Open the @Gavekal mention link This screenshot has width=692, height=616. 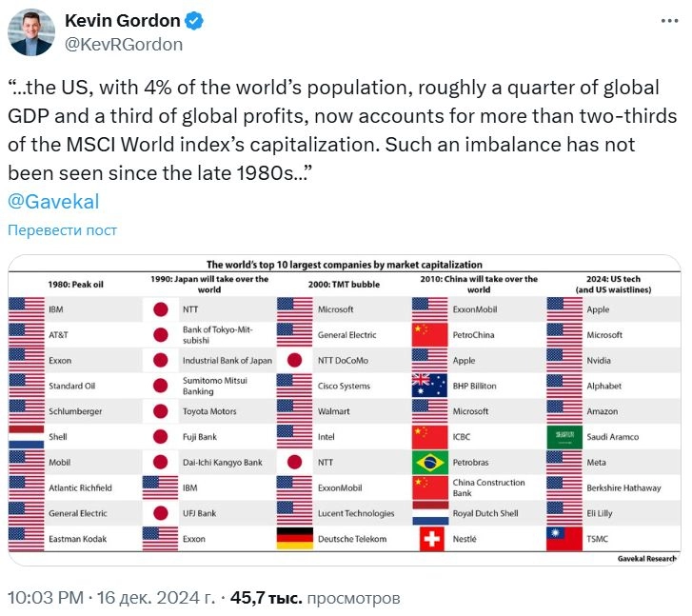[x=53, y=202]
